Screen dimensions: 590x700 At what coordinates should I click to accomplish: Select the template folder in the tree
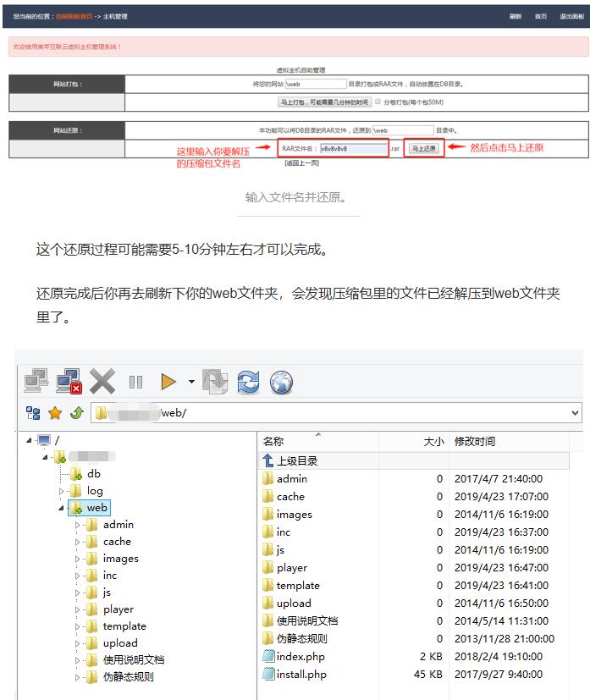coord(124,626)
